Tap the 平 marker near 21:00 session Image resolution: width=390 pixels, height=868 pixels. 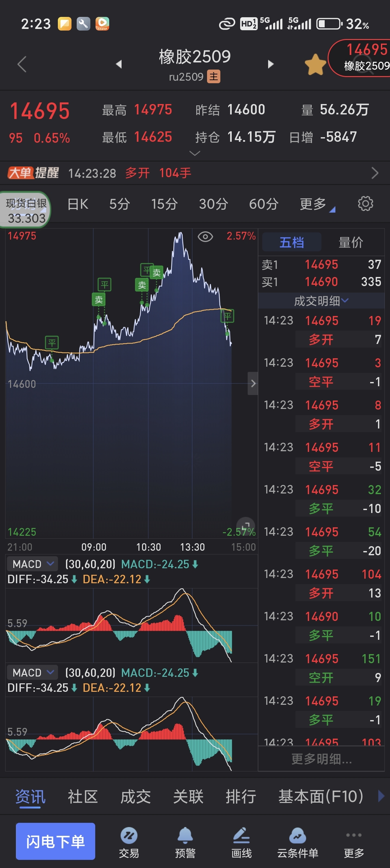click(x=52, y=343)
